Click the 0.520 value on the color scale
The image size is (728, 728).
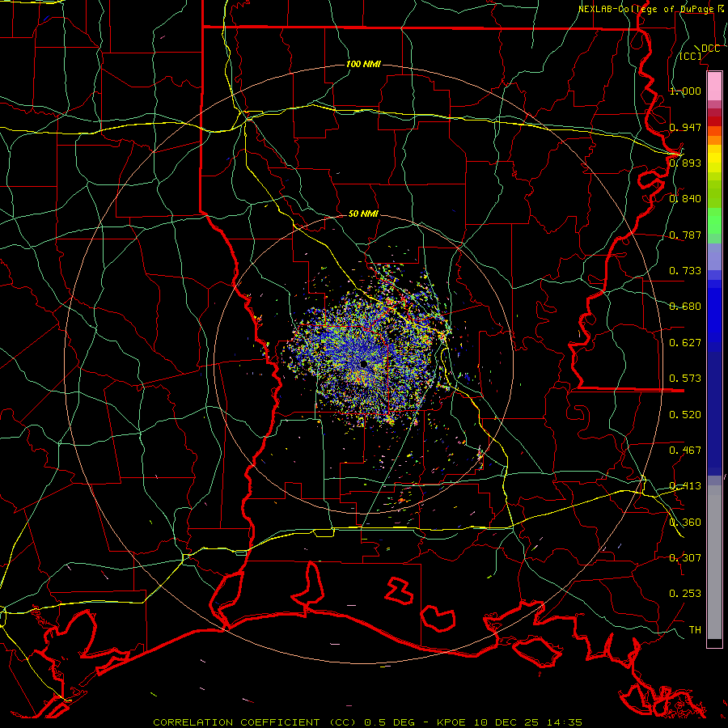[685, 415]
